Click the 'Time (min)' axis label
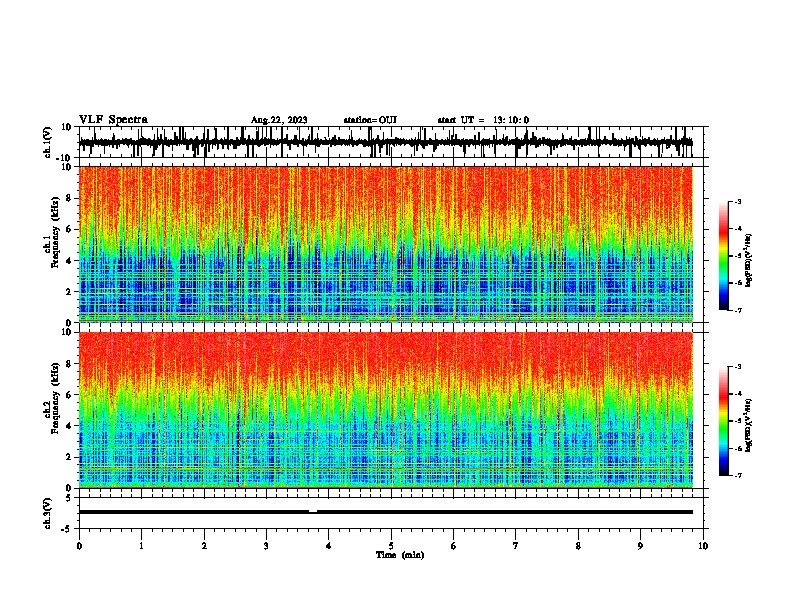Viewport: 792px width, 612px height. tap(400, 555)
